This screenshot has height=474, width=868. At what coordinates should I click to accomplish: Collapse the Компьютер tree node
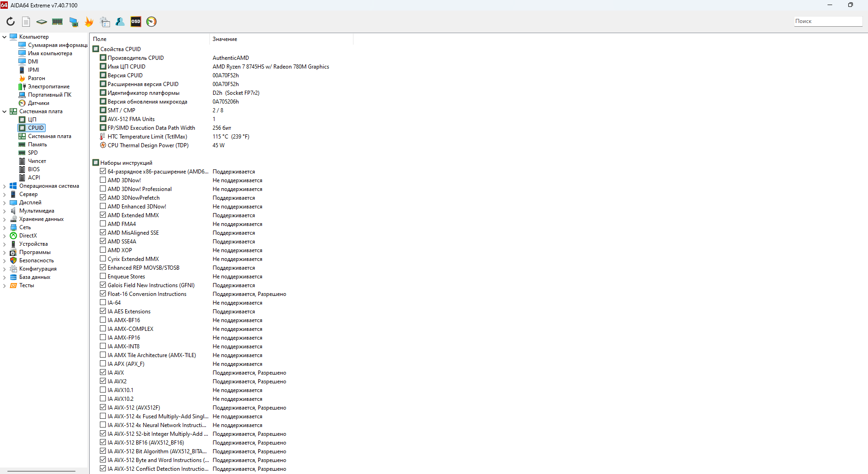pos(5,37)
